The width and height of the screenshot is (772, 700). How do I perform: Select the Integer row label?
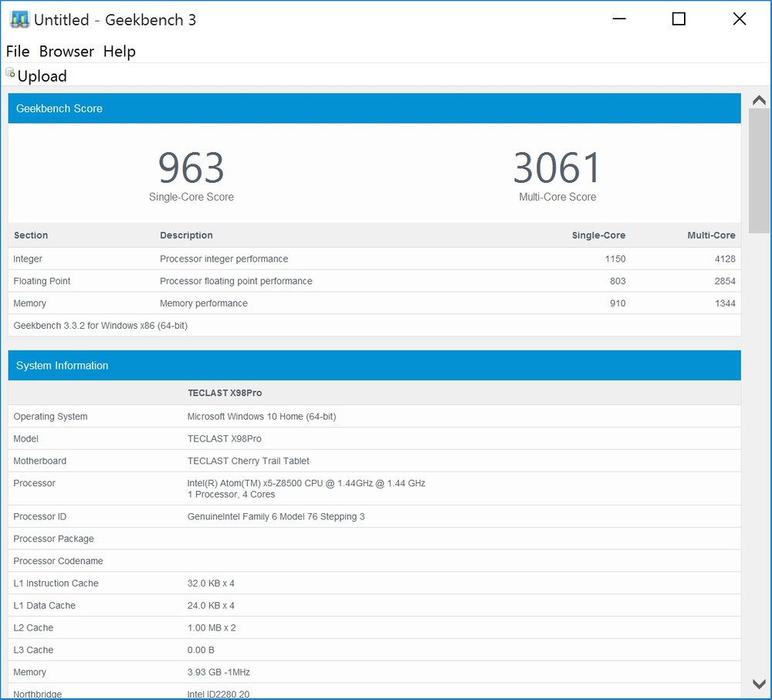[28, 259]
